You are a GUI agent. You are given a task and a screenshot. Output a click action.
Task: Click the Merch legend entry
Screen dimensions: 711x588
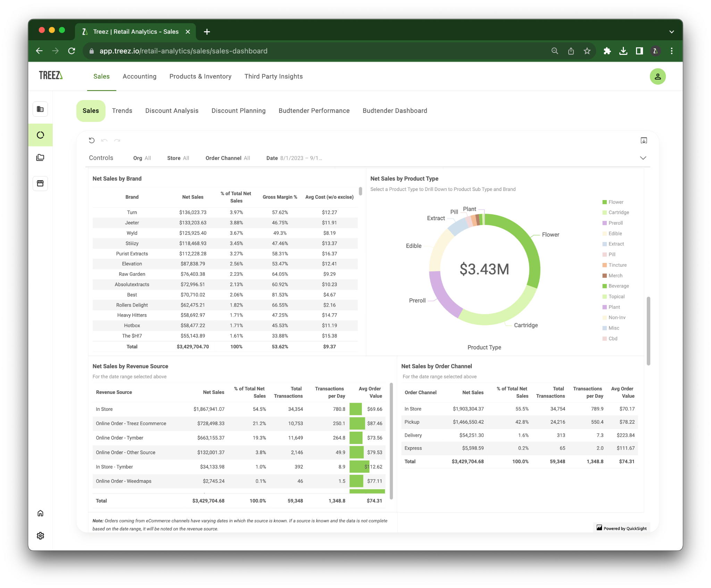tap(612, 275)
